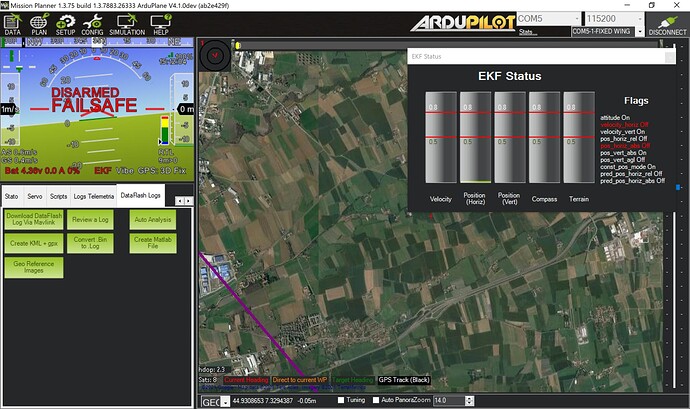The image size is (690, 409).
Task: Click the Create Matlab File button
Action: click(153, 243)
